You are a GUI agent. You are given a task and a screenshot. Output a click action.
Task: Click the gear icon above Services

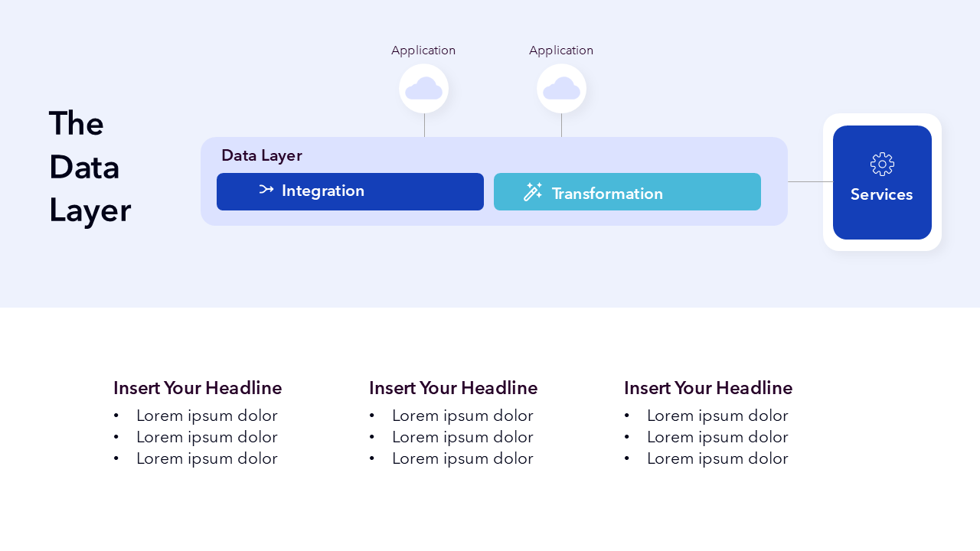(x=882, y=164)
